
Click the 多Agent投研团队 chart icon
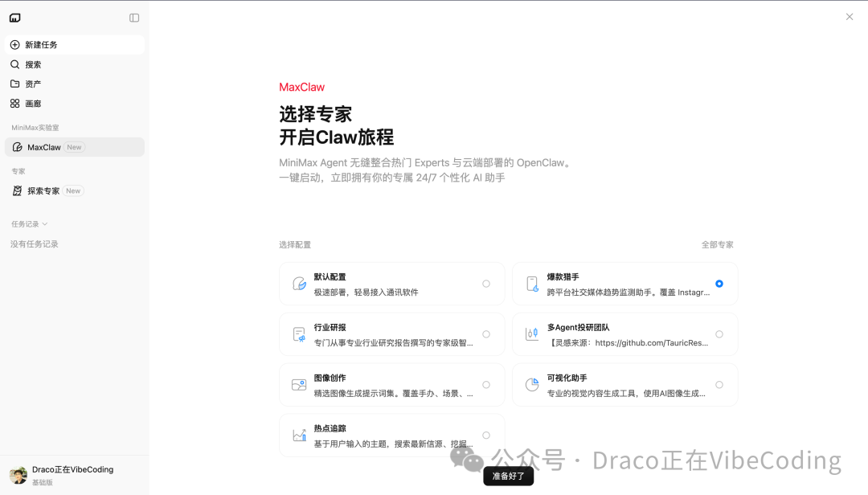[x=531, y=333]
